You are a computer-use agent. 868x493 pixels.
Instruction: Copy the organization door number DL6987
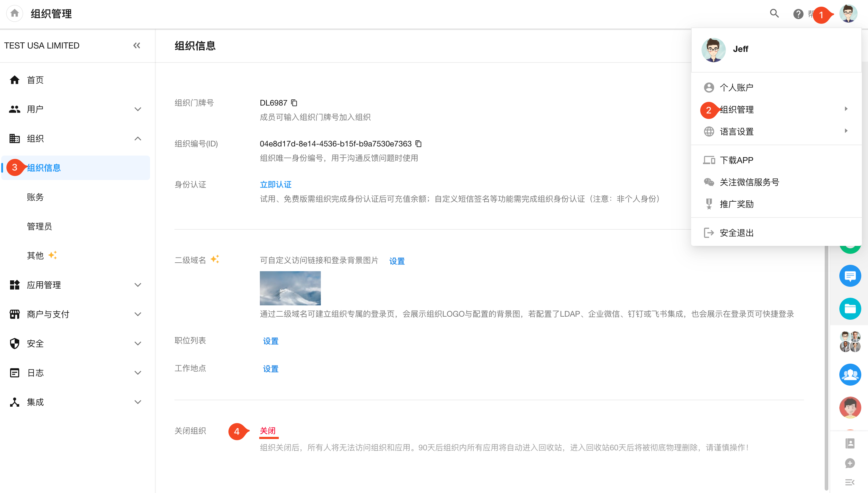tap(294, 103)
